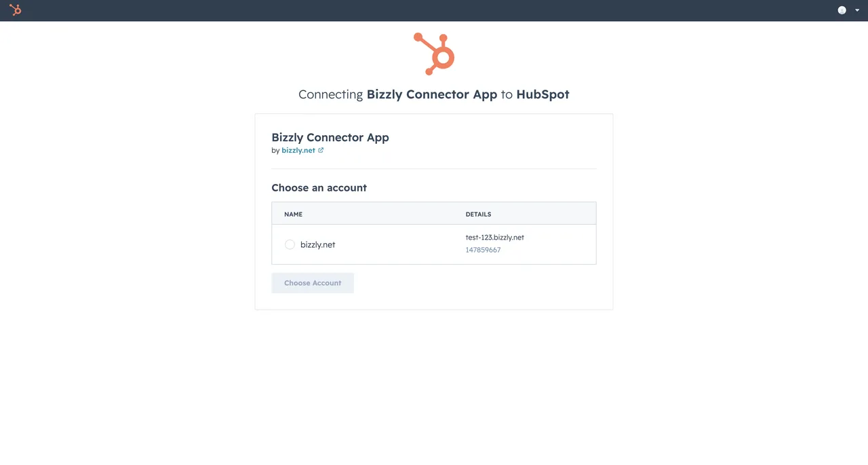Select the bizzly.net account radio button
The height and width of the screenshot is (465, 868).
(x=290, y=244)
